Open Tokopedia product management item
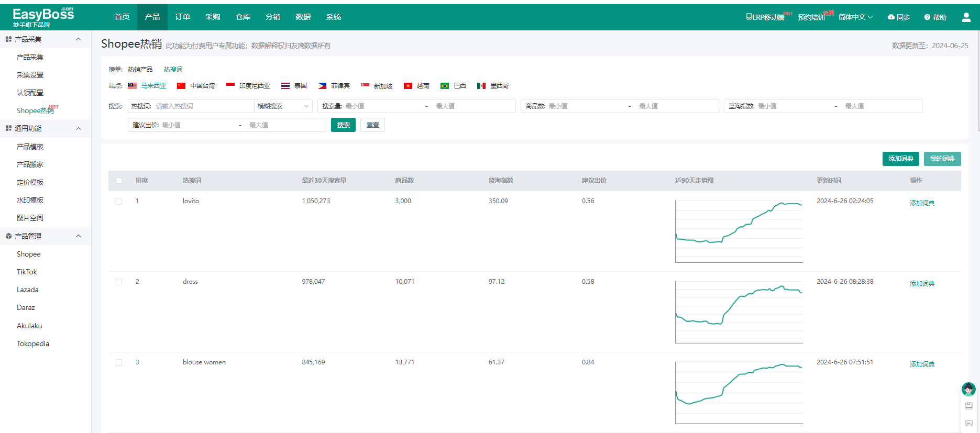The width and height of the screenshot is (980, 433). pyautogui.click(x=33, y=343)
